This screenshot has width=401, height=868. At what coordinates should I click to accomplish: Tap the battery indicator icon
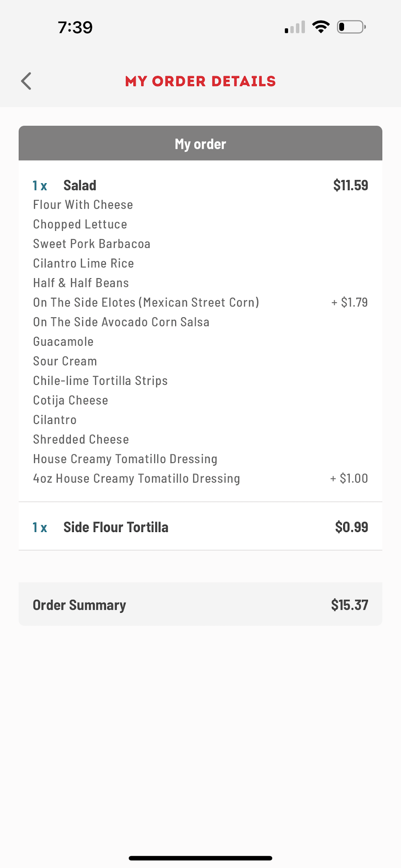point(351,27)
